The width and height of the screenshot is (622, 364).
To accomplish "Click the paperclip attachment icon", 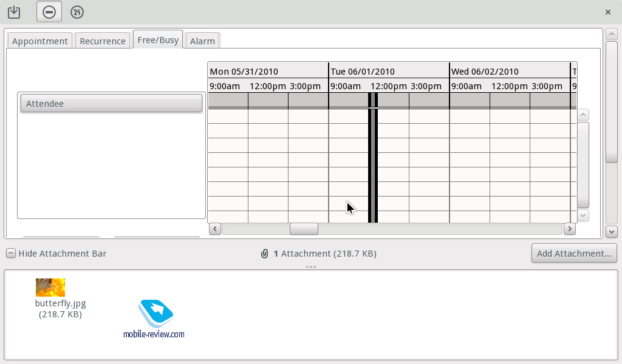I will point(264,254).
